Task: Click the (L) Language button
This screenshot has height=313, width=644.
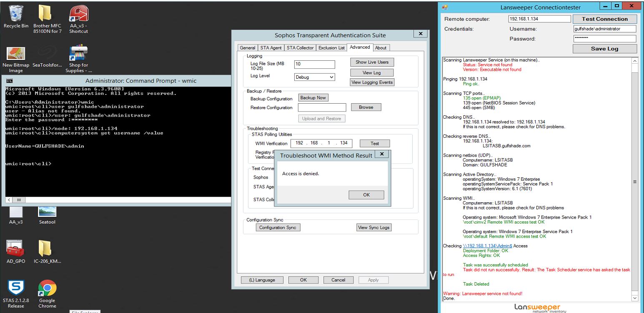Action: point(262,280)
